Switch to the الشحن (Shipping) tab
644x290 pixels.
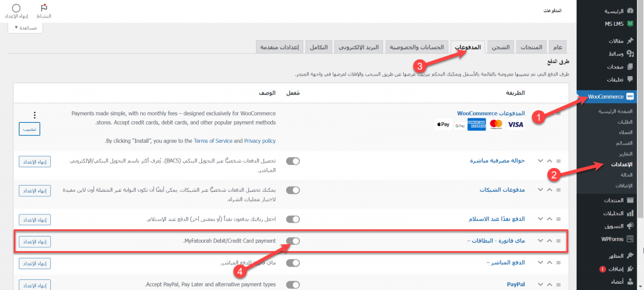[501, 47]
